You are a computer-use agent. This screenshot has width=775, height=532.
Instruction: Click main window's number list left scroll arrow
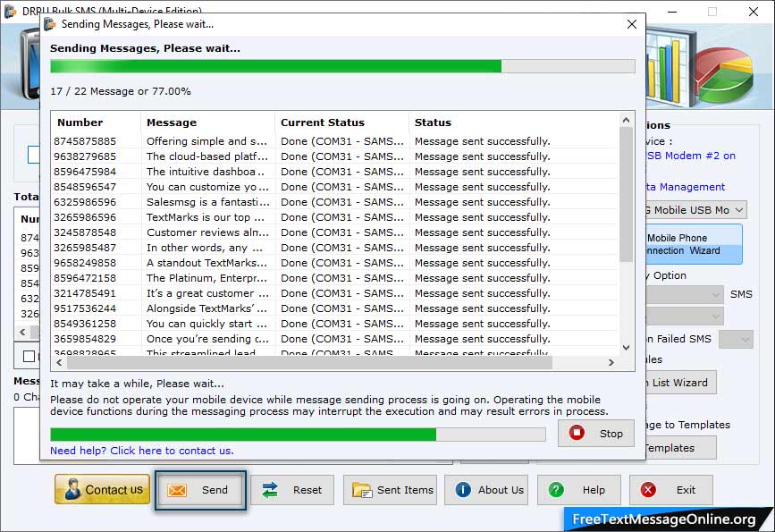coord(22,332)
